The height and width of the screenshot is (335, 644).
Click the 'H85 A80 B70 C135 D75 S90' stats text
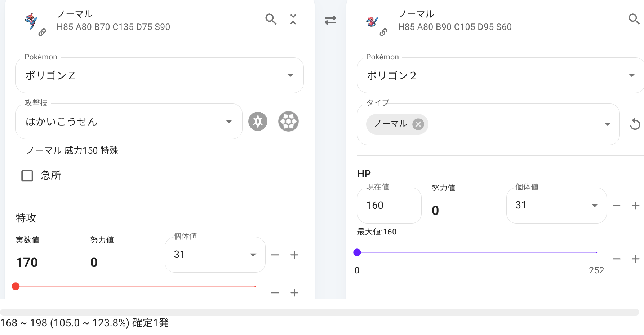pos(113,27)
